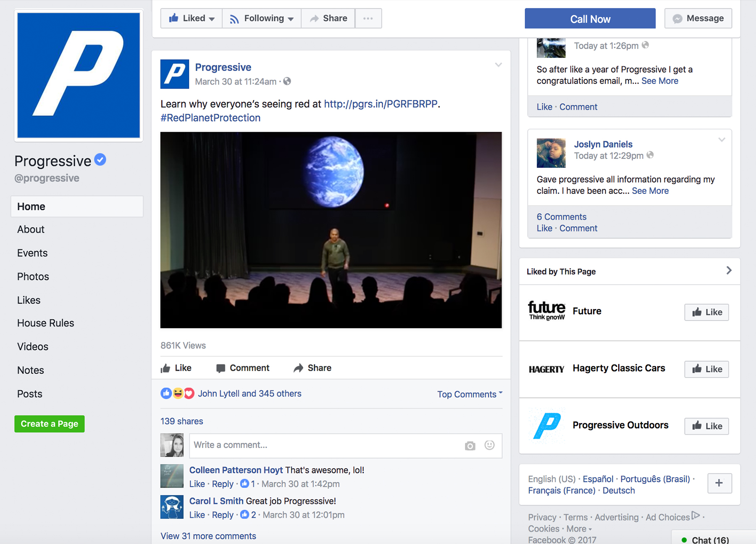The width and height of the screenshot is (756, 544).
Task: Click Comment on the 1:26pm visitor post
Action: click(578, 107)
